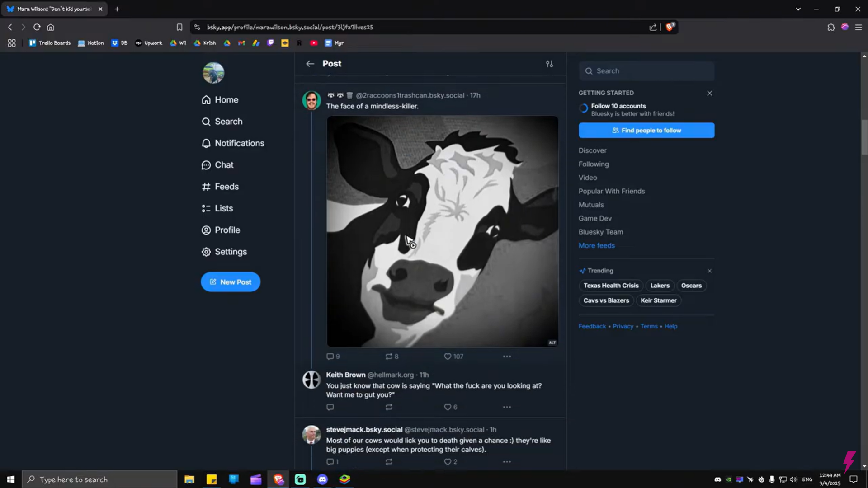868x488 pixels.
Task: Click the New Post button
Action: click(x=231, y=282)
